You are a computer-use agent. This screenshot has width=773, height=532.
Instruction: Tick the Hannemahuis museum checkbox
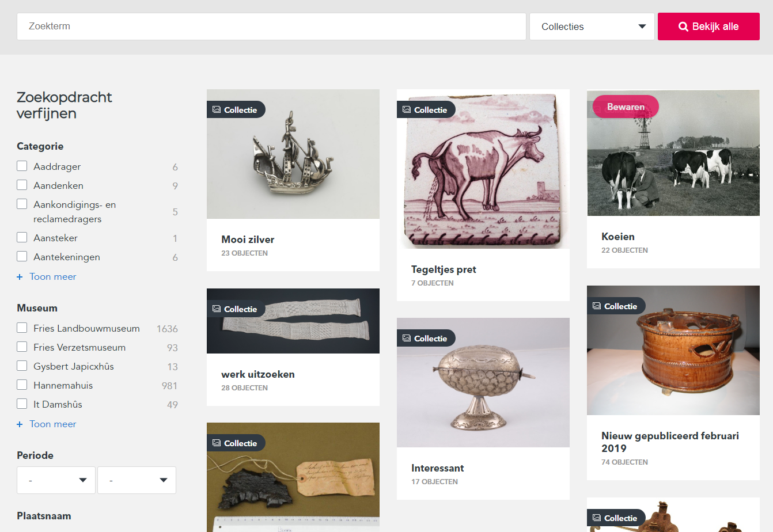tap(22, 385)
